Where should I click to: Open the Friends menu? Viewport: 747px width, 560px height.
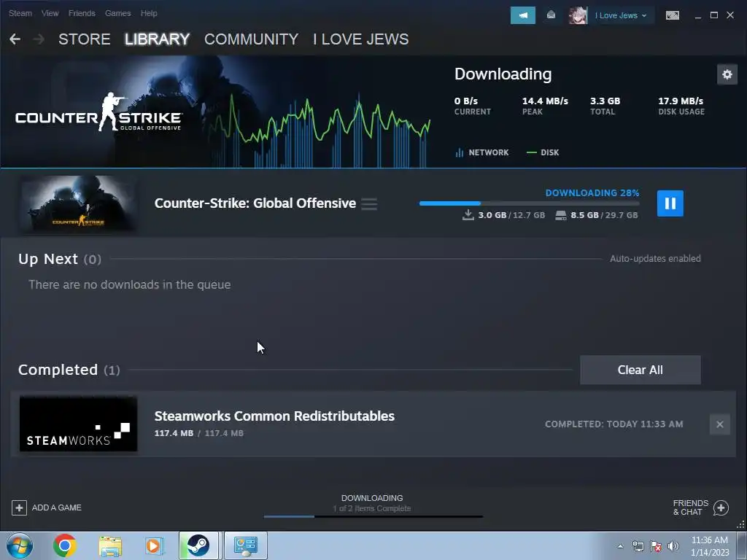[82, 13]
